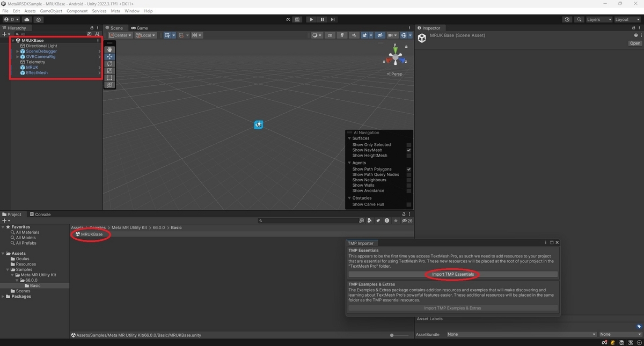Click the Meta XR Simulator icon
This screenshot has width=644, height=346.
297,19
